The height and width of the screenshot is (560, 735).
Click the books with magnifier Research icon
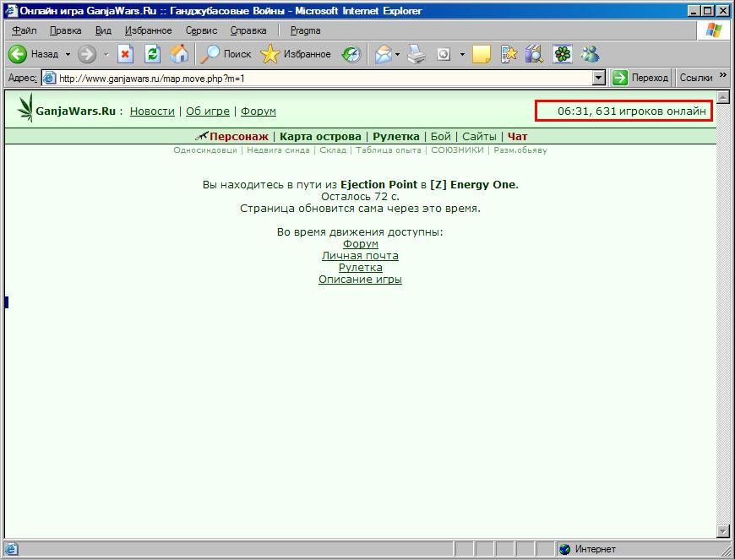click(x=535, y=54)
